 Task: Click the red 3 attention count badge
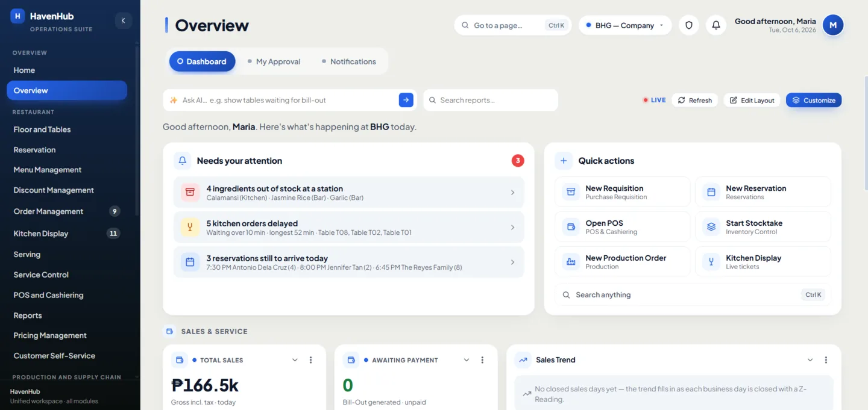(518, 161)
